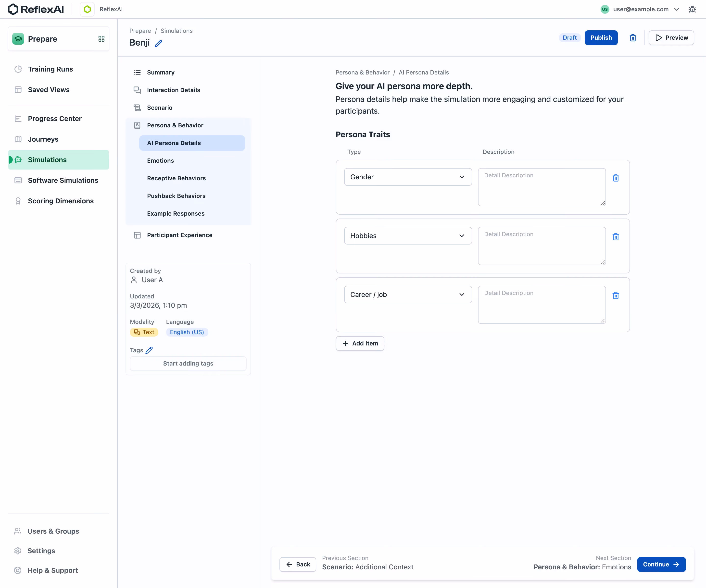Delete the Hobbies trait row
The width and height of the screenshot is (706, 588).
tap(616, 237)
